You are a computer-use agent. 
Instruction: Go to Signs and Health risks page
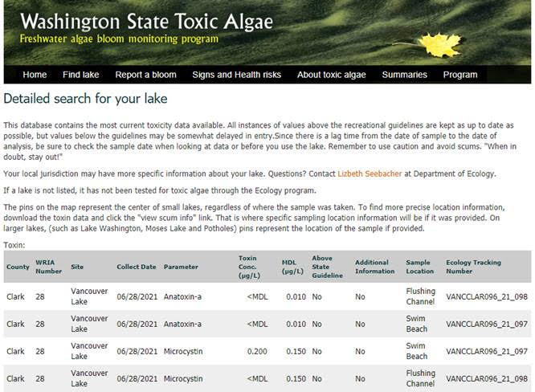pos(236,75)
